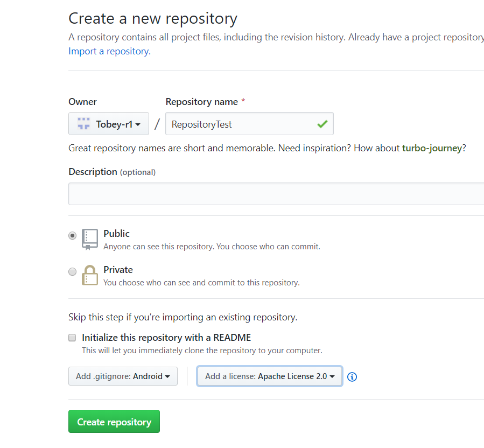The image size is (484, 448).
Task: Open the Import a repository link
Action: (x=109, y=51)
